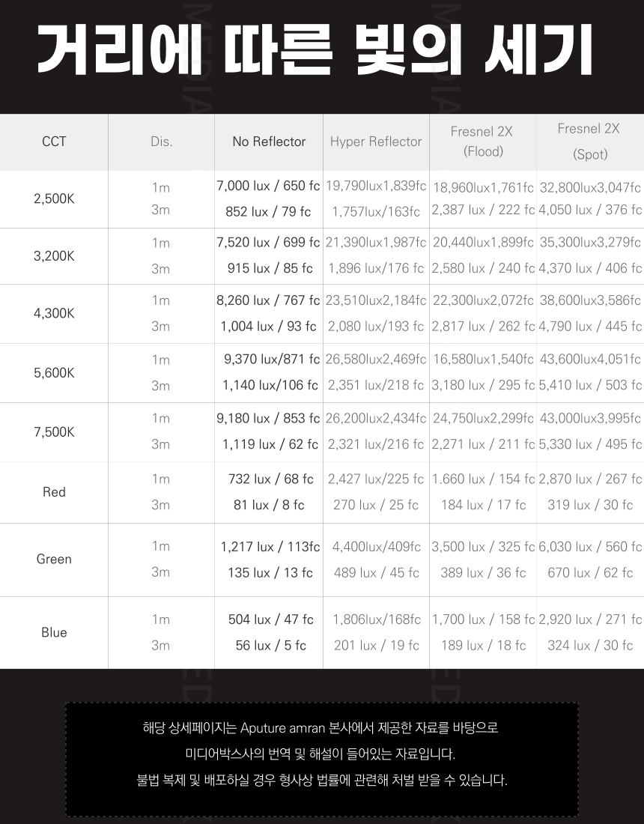
Task: Click the Dis. column header
Action: [161, 142]
